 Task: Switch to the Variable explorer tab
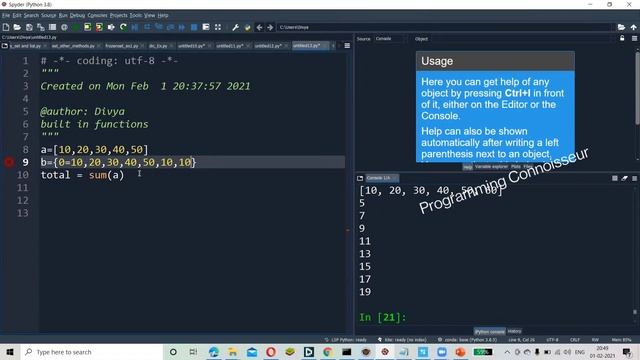coord(491,167)
